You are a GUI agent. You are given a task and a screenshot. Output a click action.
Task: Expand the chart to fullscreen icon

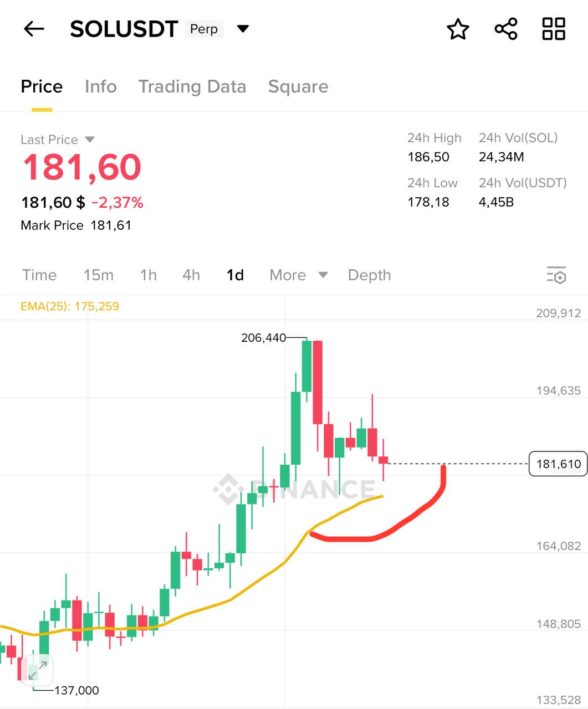click(38, 671)
